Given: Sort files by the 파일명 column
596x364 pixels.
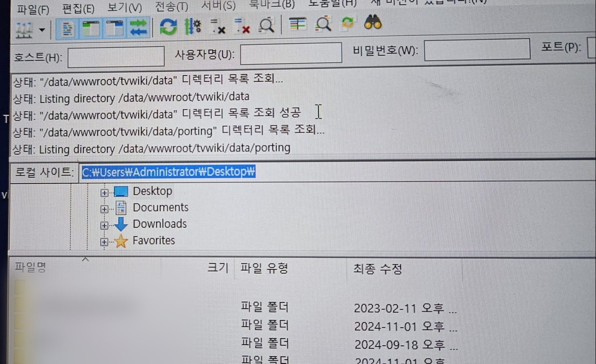Looking at the screenshot, I should pyautogui.click(x=30, y=267).
